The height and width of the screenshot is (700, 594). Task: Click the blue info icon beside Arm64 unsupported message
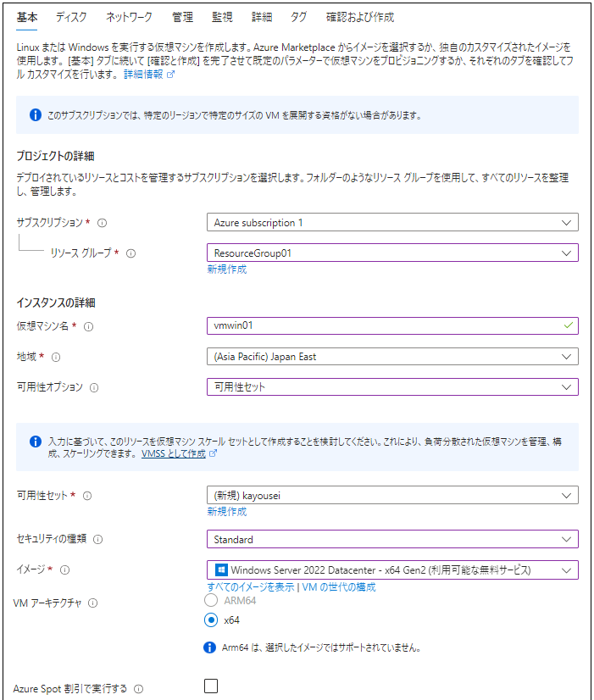click(210, 647)
